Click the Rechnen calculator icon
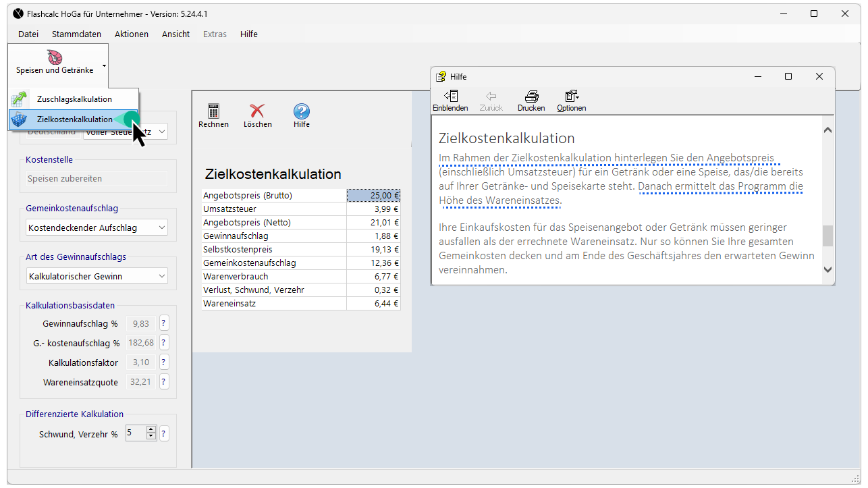 tap(213, 112)
